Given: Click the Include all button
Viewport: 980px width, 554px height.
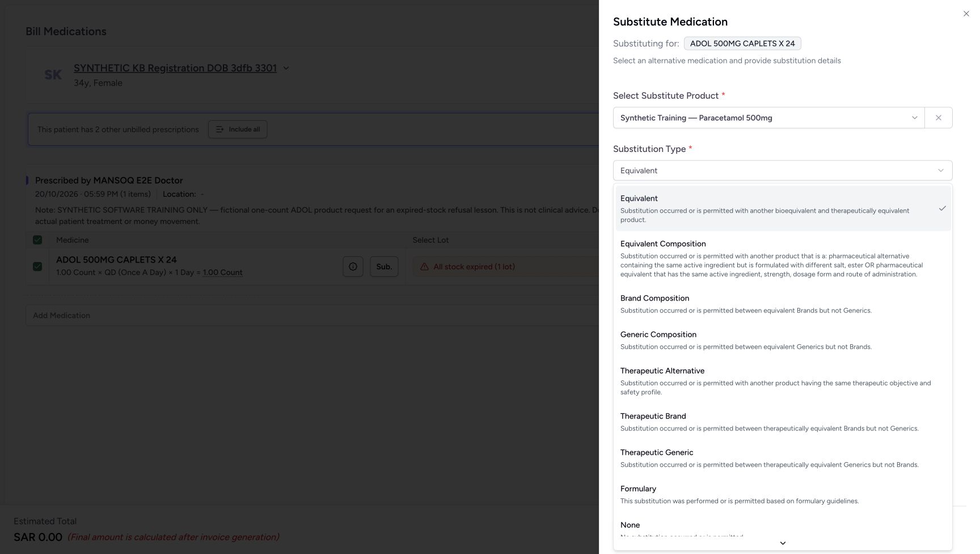Looking at the screenshot, I should [x=238, y=129].
